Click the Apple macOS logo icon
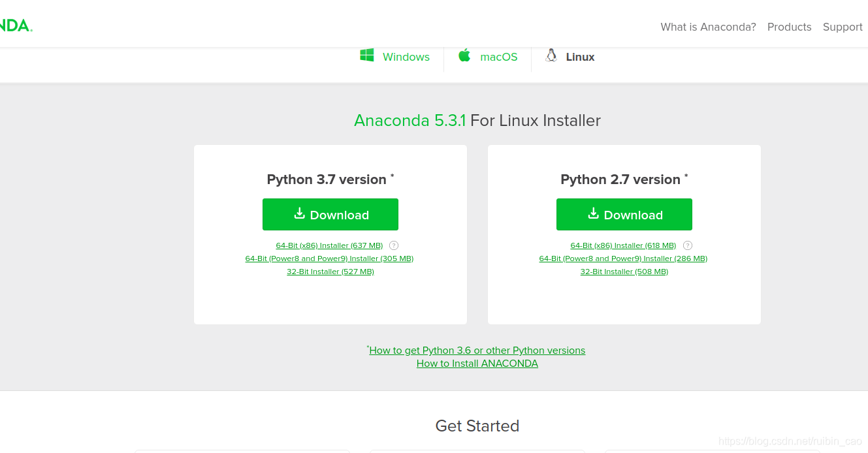Screen dimensions: 868x453 (x=464, y=55)
